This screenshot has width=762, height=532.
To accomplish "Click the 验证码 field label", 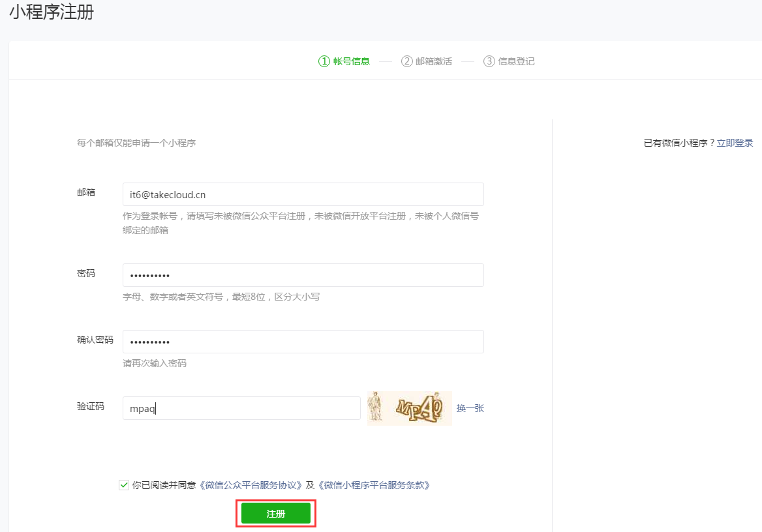I will pos(91,406).
